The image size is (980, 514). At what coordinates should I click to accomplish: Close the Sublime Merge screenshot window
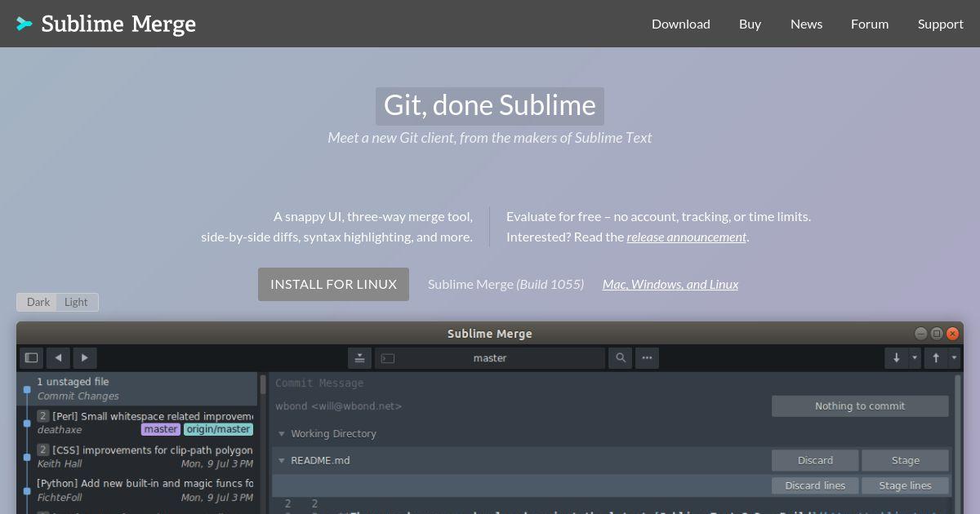pyautogui.click(x=952, y=334)
